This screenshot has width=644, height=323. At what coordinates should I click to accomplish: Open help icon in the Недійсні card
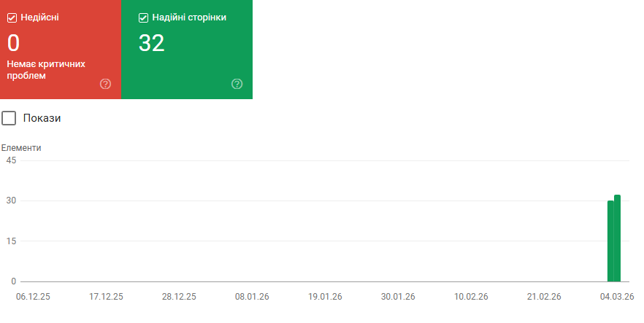tap(105, 84)
